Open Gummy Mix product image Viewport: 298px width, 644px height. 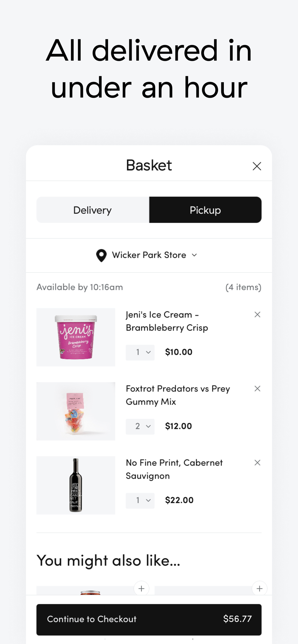[x=76, y=411]
